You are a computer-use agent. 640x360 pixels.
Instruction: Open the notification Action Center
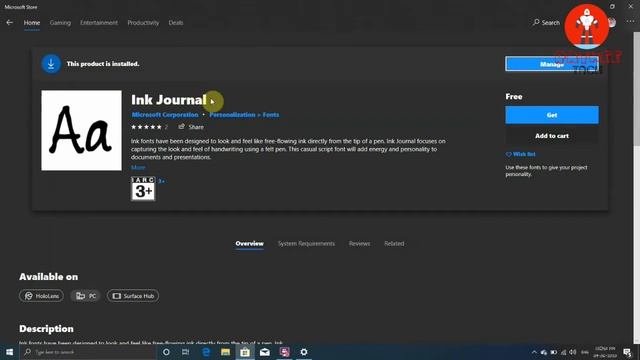tap(627, 352)
